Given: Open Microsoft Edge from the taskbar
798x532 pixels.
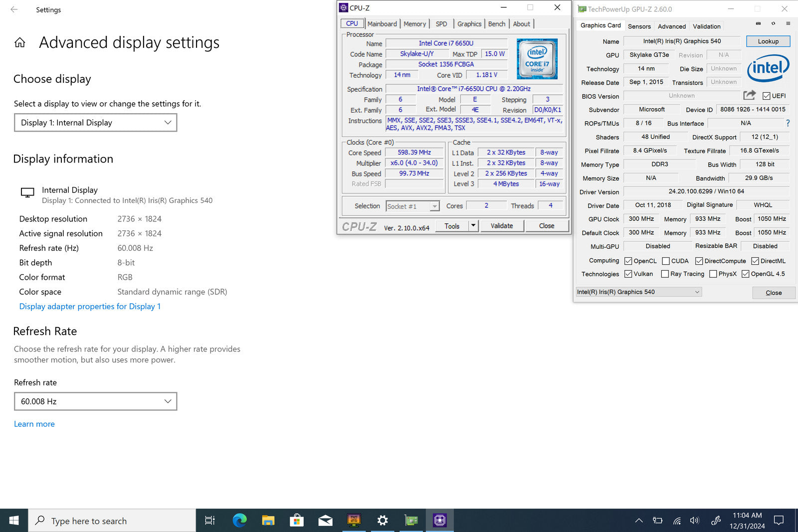Looking at the screenshot, I should [240, 521].
